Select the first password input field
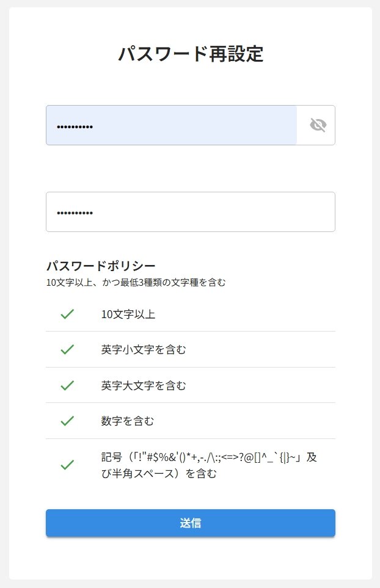The image size is (380, 588). pos(171,125)
